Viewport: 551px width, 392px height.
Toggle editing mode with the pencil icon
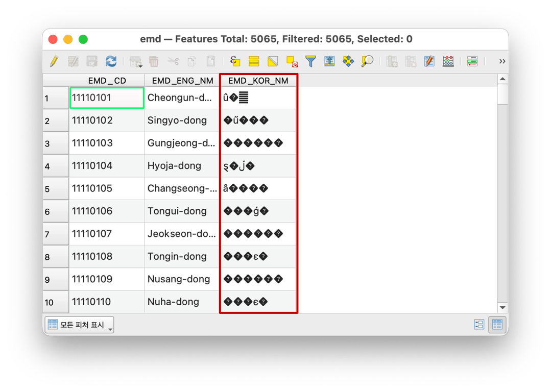tap(54, 61)
